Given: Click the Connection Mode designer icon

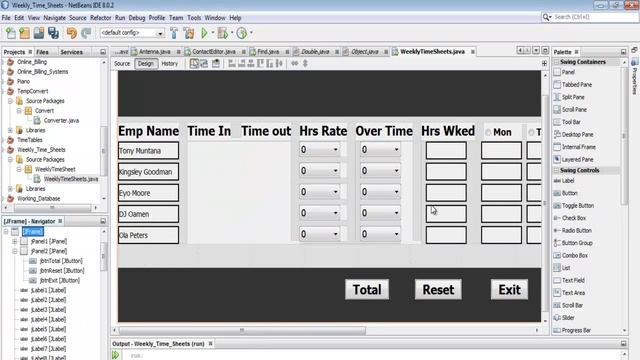Looking at the screenshot, I should click(x=204, y=64).
